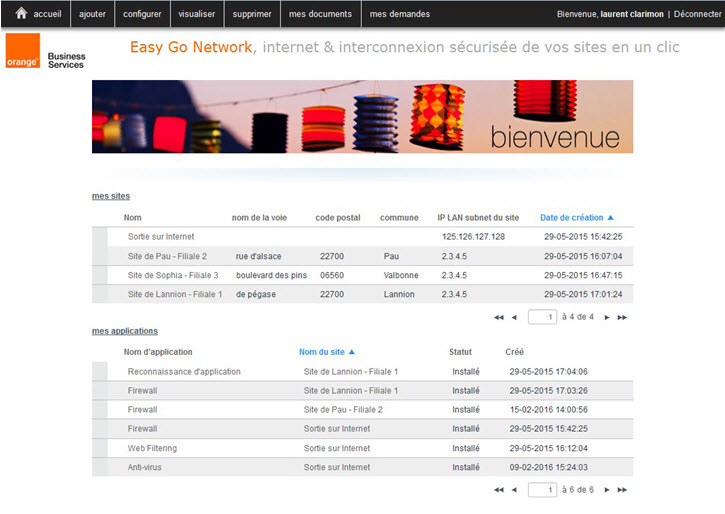Open the configurer menu
The height and width of the screenshot is (514, 725).
coord(142,14)
